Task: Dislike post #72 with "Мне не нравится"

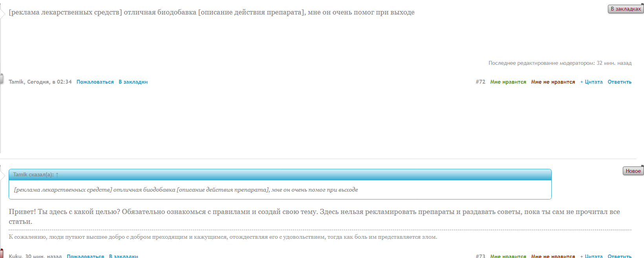Action: click(x=553, y=82)
